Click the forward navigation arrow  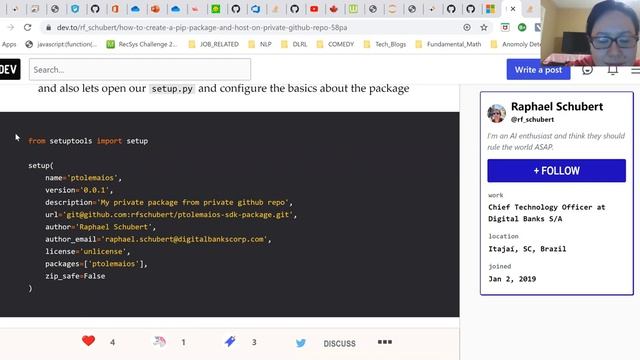[x=11, y=27]
